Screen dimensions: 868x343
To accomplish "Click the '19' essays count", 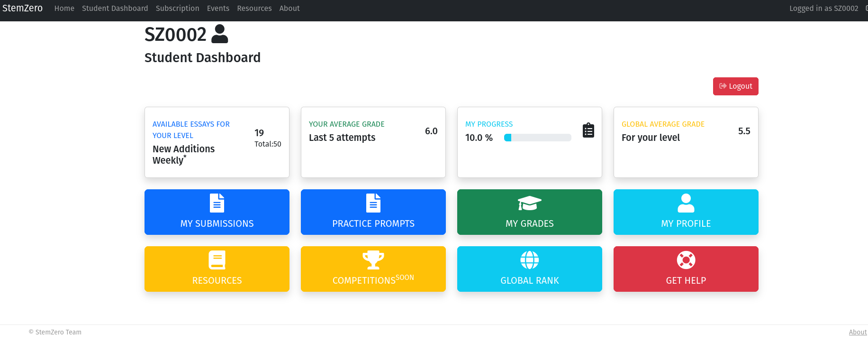I will [x=259, y=133].
